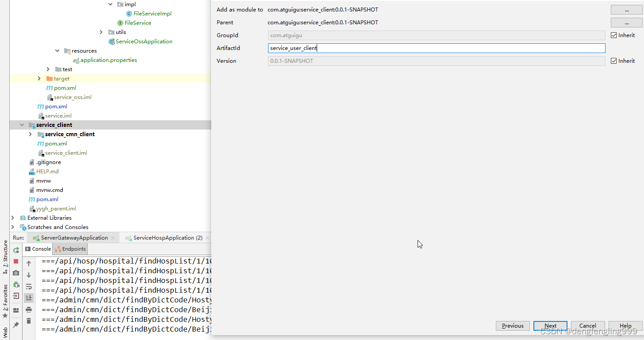Click the Scratches and Consoles icon
Image resolution: width=644 pixels, height=340 pixels.
click(x=23, y=227)
